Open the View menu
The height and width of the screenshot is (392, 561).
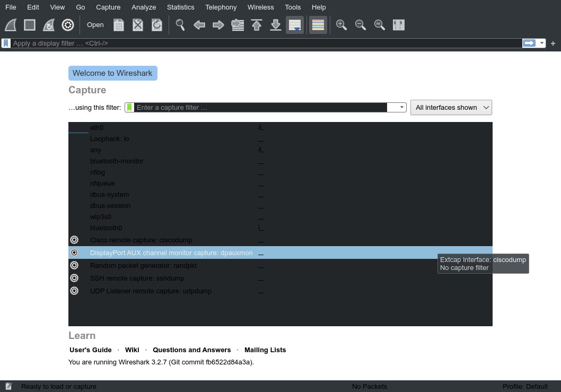click(x=57, y=7)
